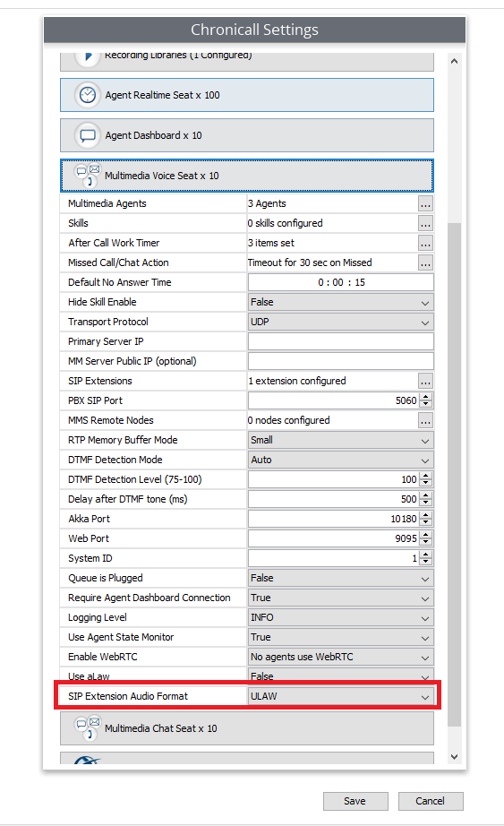This screenshot has width=504, height=826.
Task: Expand Agent Realtime Seat x 100 section
Action: (x=247, y=95)
